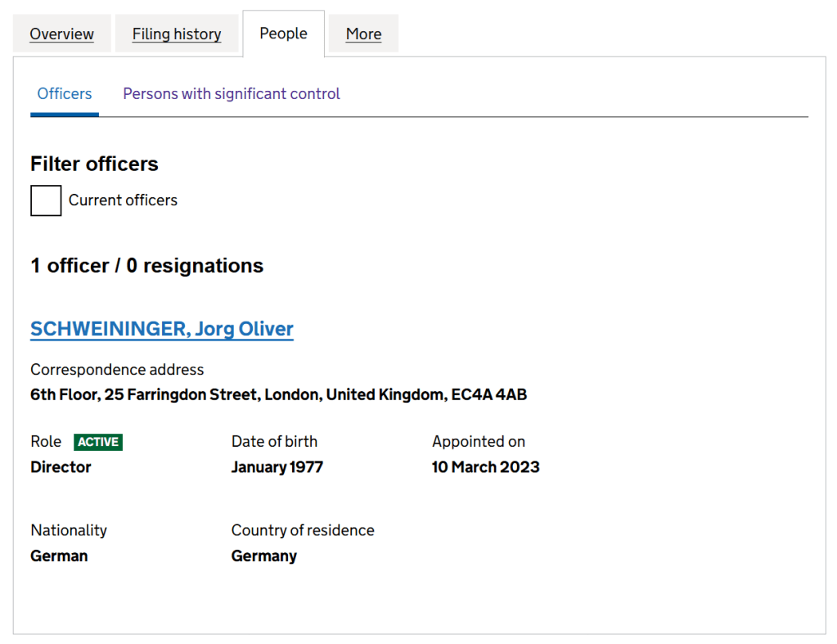Viewport: 837px width, 644px height.
Task: Click the Filter officers heading
Action: click(94, 164)
